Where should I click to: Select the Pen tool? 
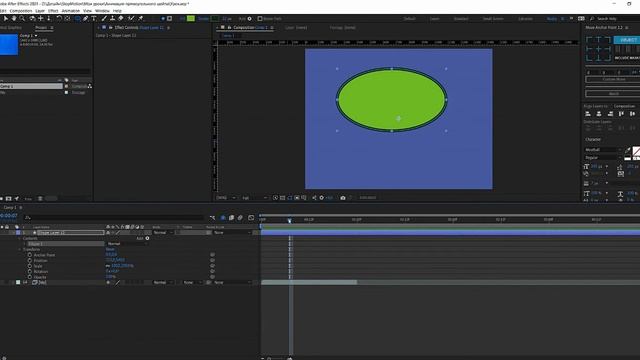click(85, 18)
